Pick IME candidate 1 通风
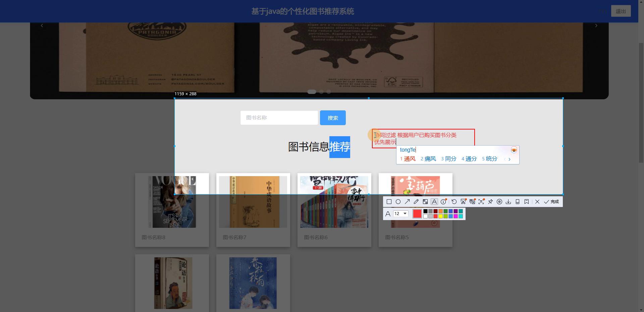The width and height of the screenshot is (644, 312). 408,159
